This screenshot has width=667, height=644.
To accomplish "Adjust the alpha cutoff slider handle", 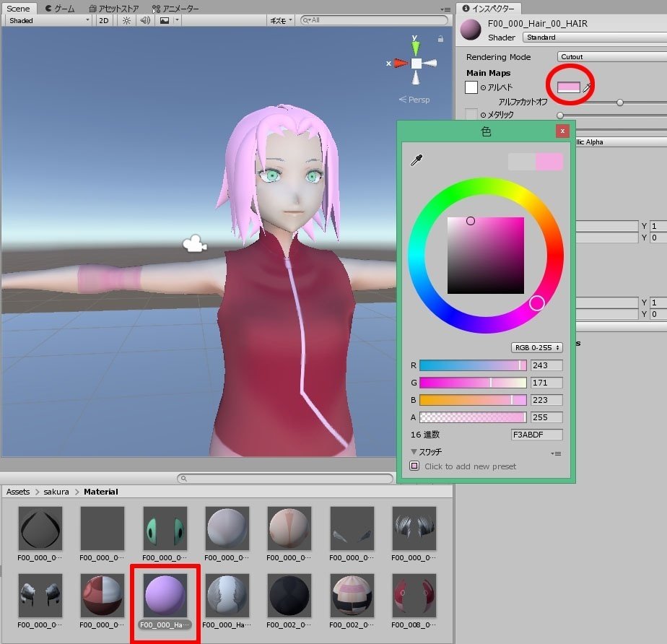I will (x=620, y=103).
